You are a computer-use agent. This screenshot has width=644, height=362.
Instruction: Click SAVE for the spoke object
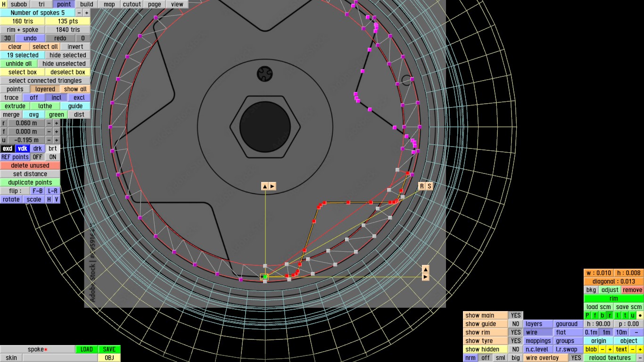click(x=109, y=349)
